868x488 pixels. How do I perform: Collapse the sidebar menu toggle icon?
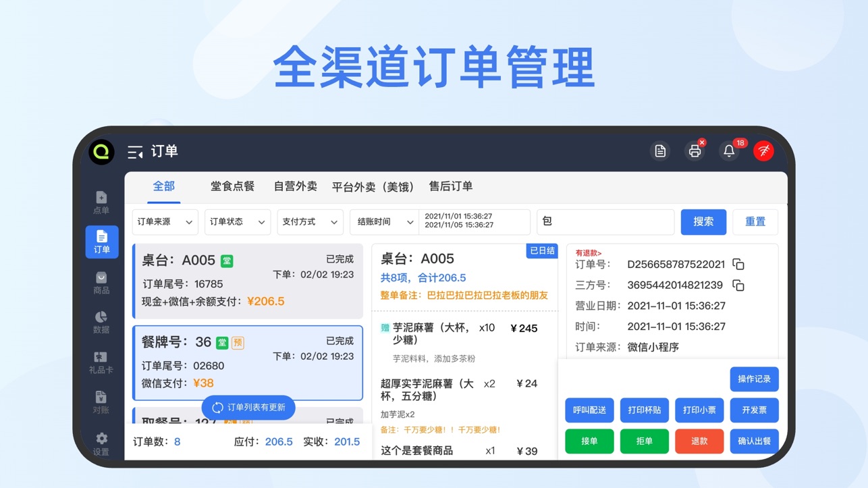click(135, 152)
